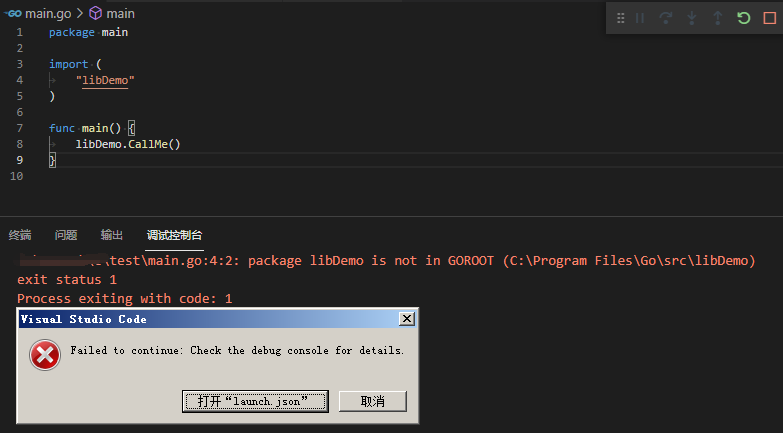
Task: Click the "libDemo" import string
Action: pos(105,80)
